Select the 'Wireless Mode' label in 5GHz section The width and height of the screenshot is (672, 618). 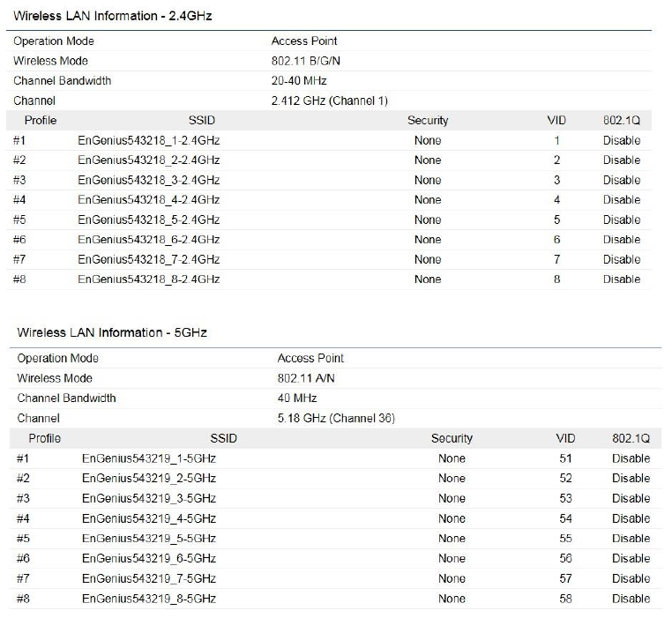(55, 378)
